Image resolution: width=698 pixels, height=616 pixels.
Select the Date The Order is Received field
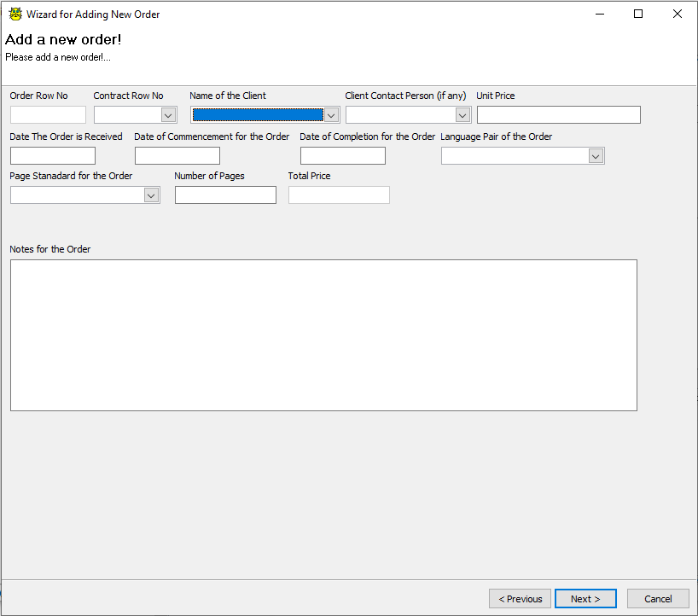(53, 156)
